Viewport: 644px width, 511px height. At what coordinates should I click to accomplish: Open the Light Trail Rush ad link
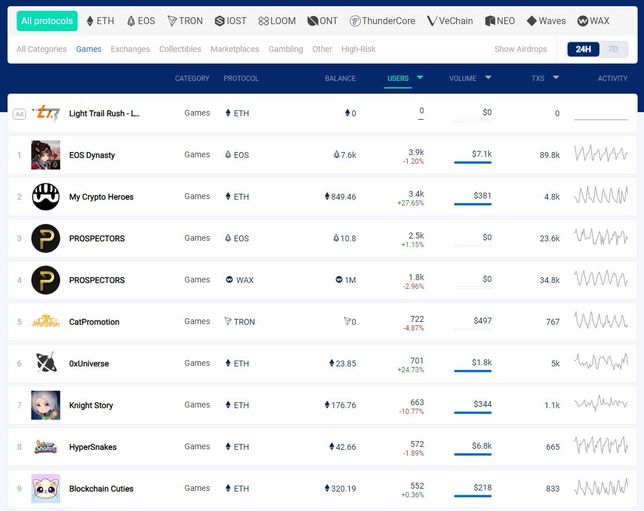[x=104, y=113]
